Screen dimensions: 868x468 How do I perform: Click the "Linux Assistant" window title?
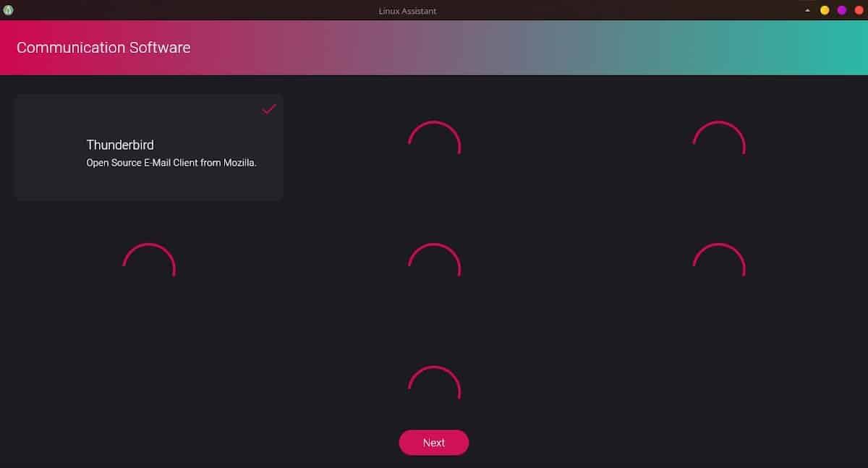point(407,11)
